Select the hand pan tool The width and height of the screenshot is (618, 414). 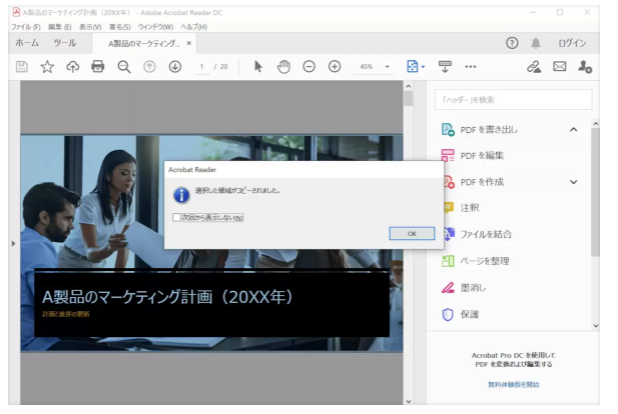tap(283, 66)
